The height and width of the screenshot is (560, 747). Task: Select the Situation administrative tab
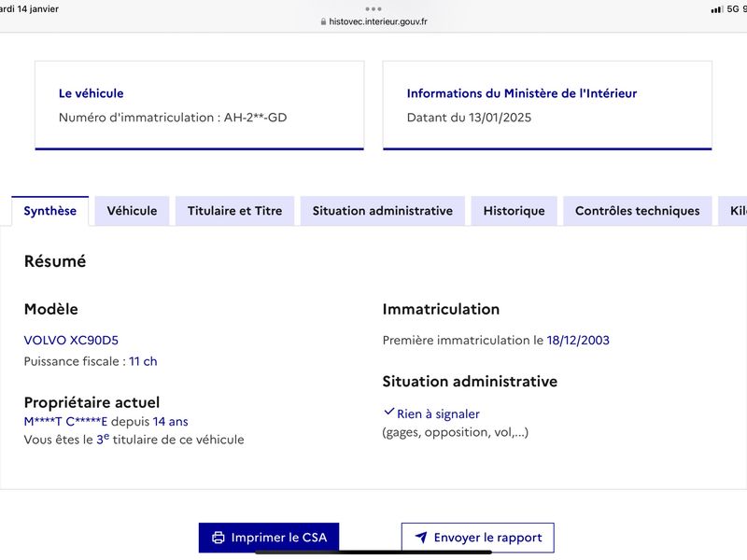383,211
